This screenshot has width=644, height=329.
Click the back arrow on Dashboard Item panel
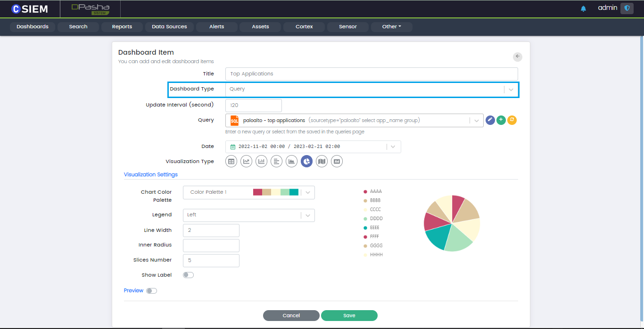pyautogui.click(x=518, y=57)
